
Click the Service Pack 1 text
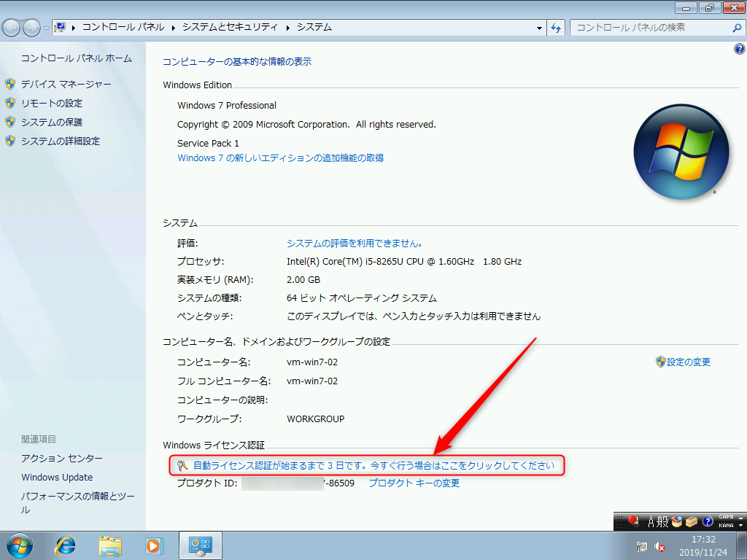pyautogui.click(x=208, y=144)
